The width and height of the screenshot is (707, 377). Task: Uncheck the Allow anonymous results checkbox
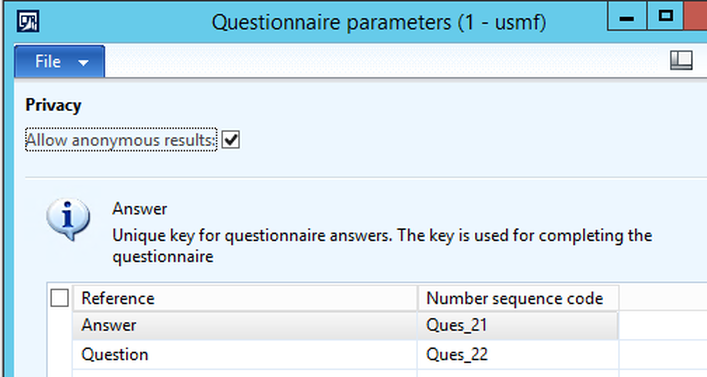point(230,140)
